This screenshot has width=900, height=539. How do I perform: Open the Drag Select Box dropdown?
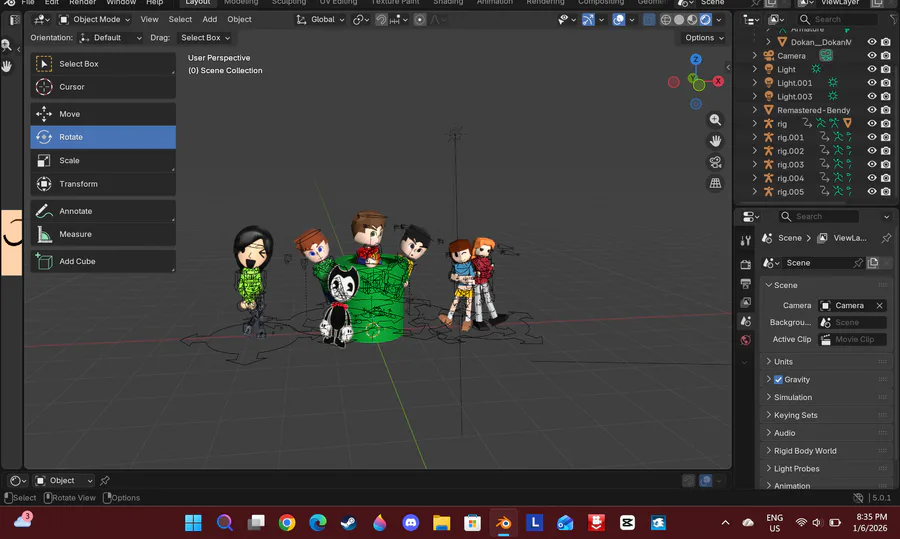pos(204,38)
